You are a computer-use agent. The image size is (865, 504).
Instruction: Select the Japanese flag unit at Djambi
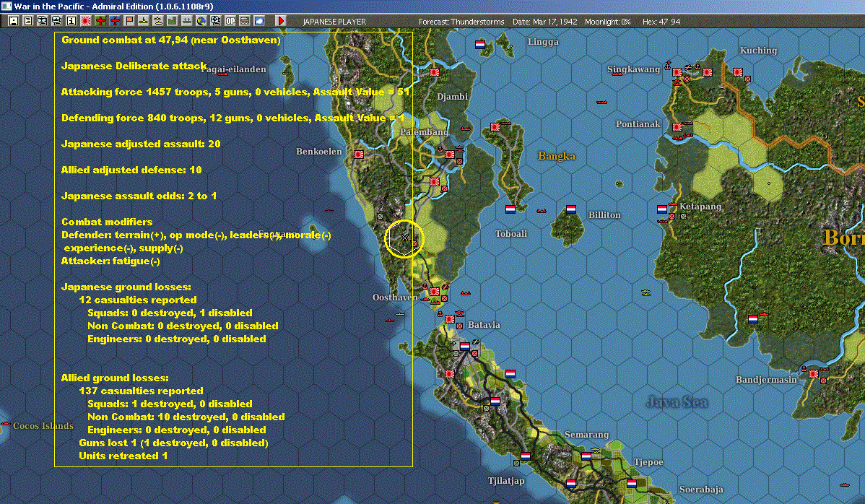pos(435,72)
